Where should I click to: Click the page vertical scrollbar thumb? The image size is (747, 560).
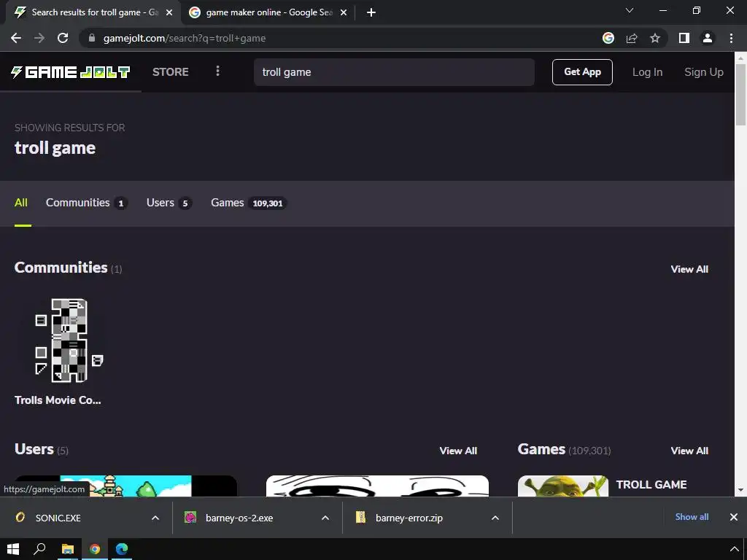[x=740, y=94]
